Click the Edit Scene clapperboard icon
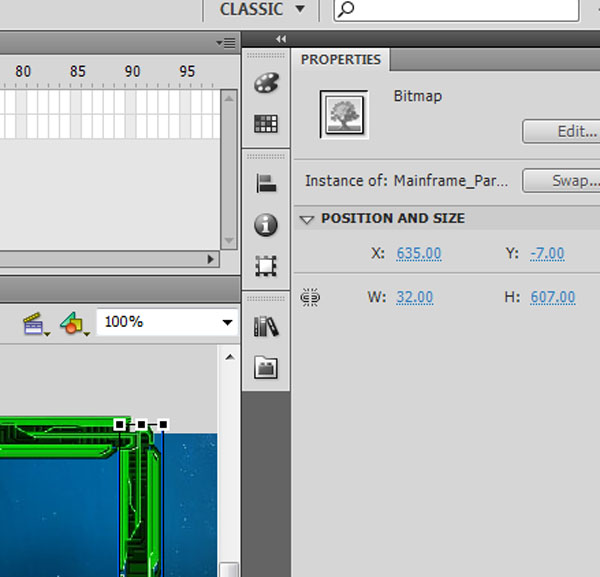The image size is (600, 577). point(33,324)
